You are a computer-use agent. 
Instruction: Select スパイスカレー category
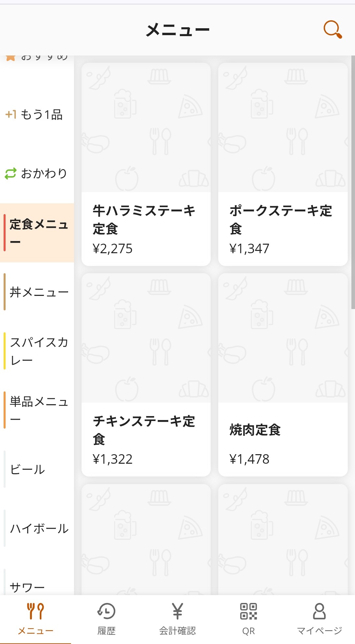point(37,351)
